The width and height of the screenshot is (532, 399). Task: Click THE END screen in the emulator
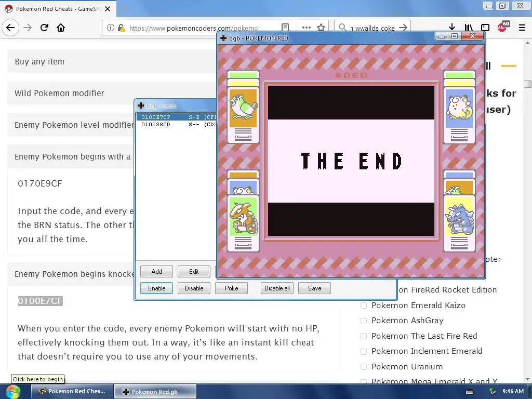[x=351, y=161]
